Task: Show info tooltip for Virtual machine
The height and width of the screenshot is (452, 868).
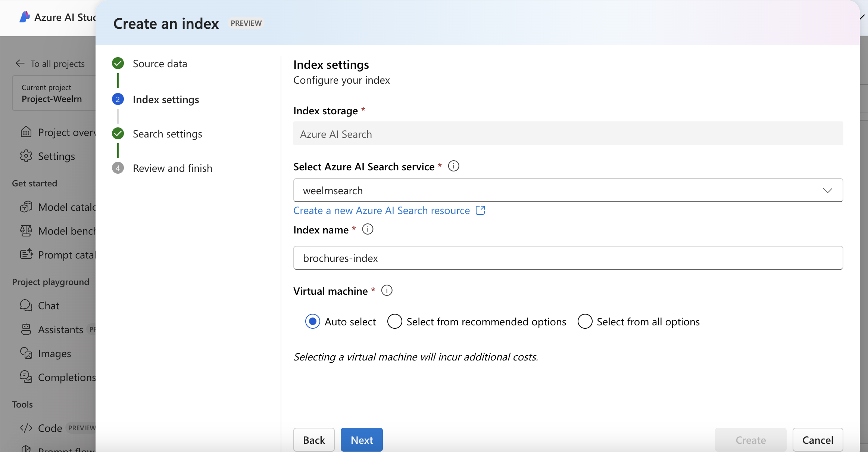Action: point(387,290)
